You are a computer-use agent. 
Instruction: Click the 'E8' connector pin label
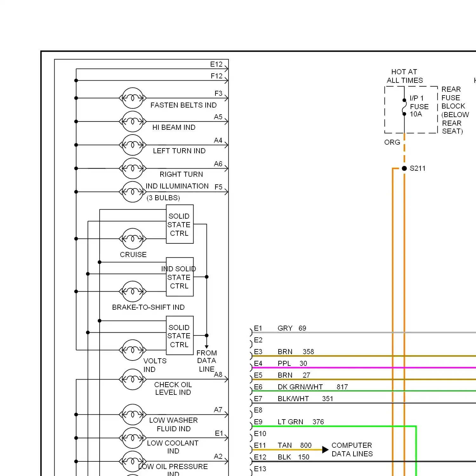pyautogui.click(x=258, y=410)
